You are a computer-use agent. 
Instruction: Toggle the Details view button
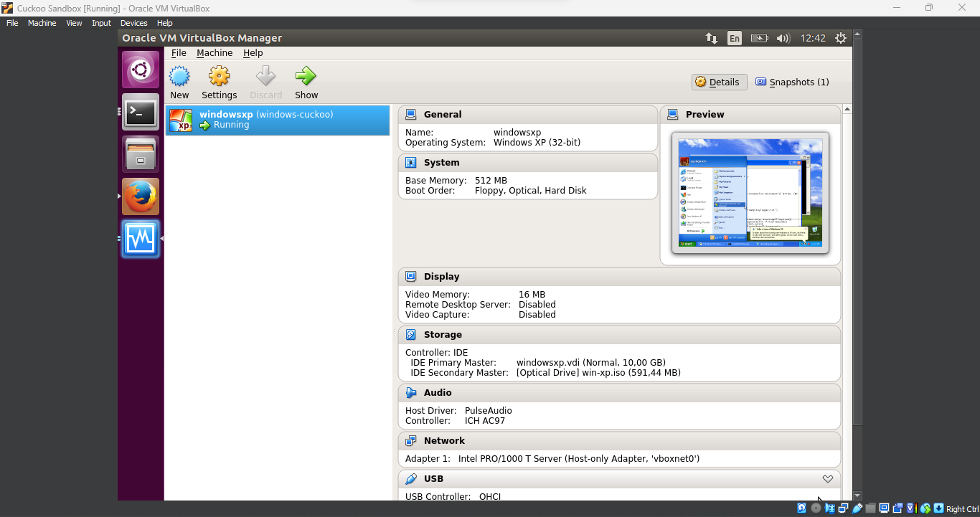(x=720, y=82)
